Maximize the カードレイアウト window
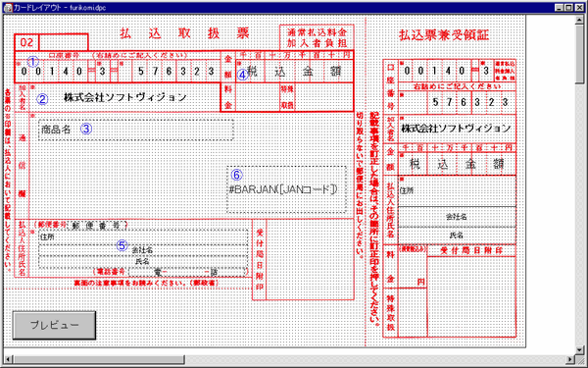 569,7
